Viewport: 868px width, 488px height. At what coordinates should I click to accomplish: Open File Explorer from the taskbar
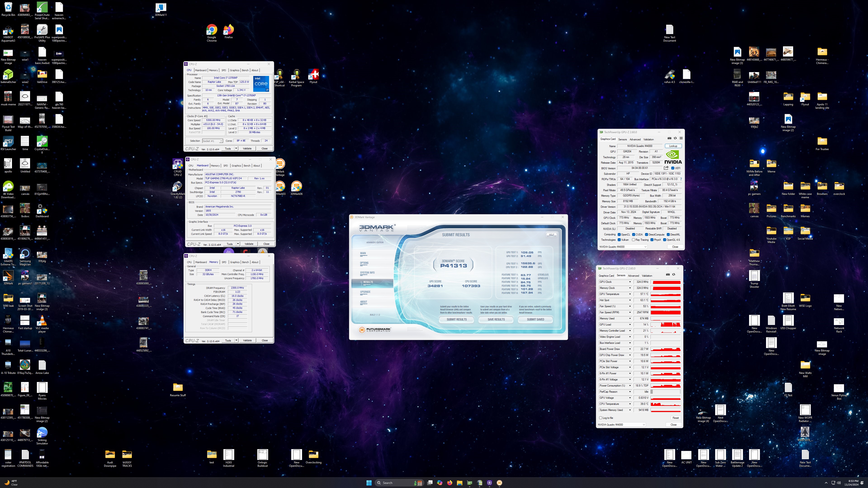coord(460,483)
